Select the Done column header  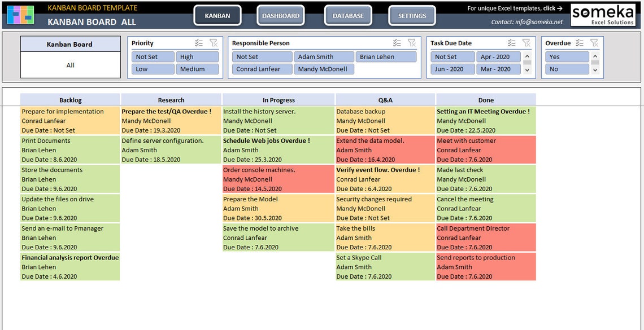486,100
